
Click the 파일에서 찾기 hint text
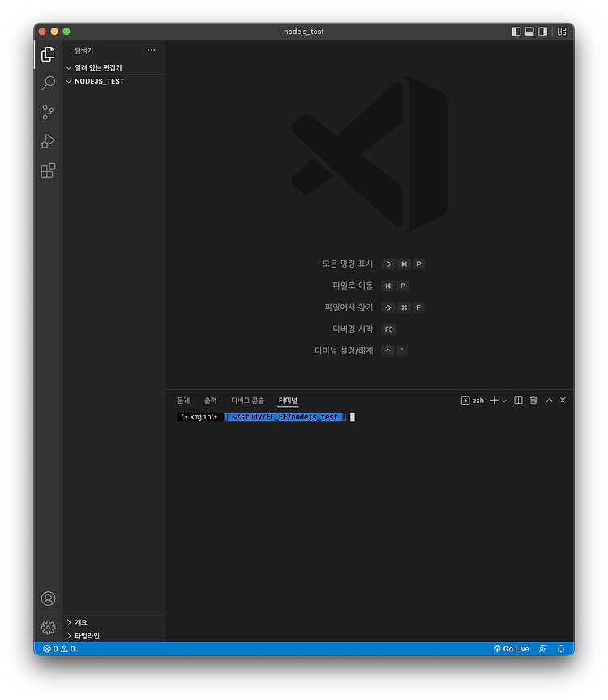[349, 307]
